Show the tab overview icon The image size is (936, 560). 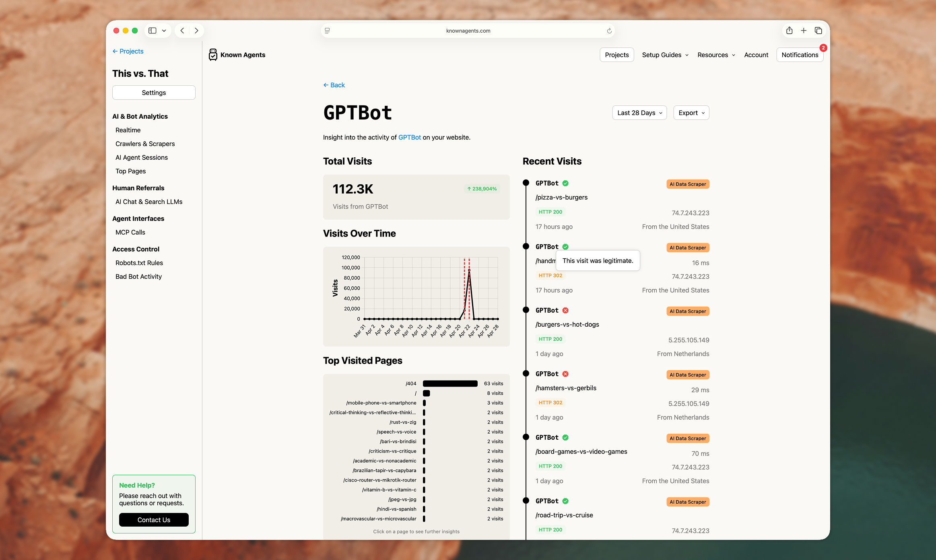[818, 31]
